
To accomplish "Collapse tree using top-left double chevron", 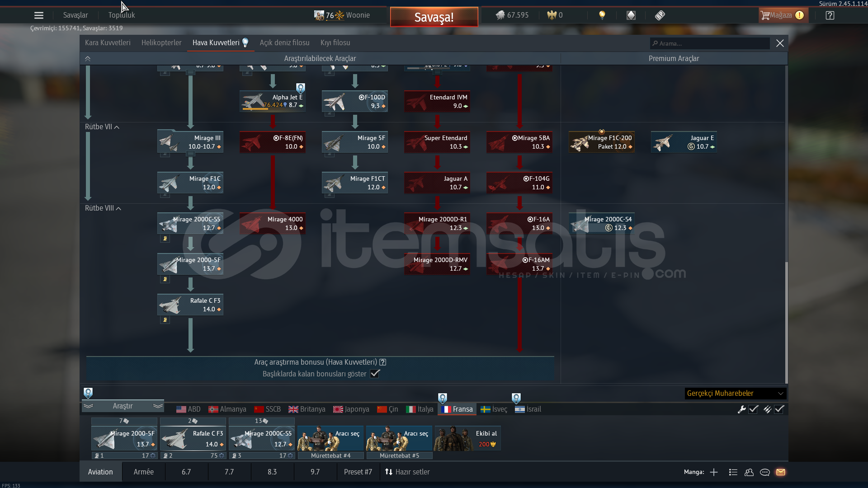I will 88,59.
